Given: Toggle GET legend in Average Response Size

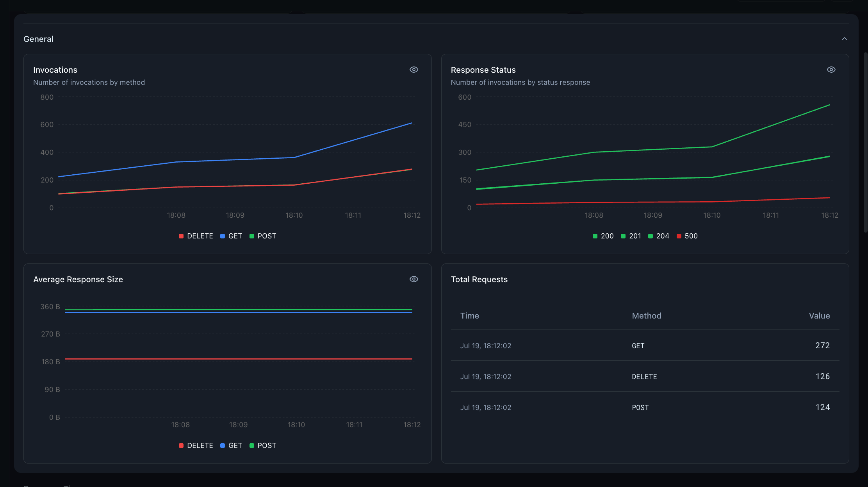Looking at the screenshot, I should click(x=231, y=446).
